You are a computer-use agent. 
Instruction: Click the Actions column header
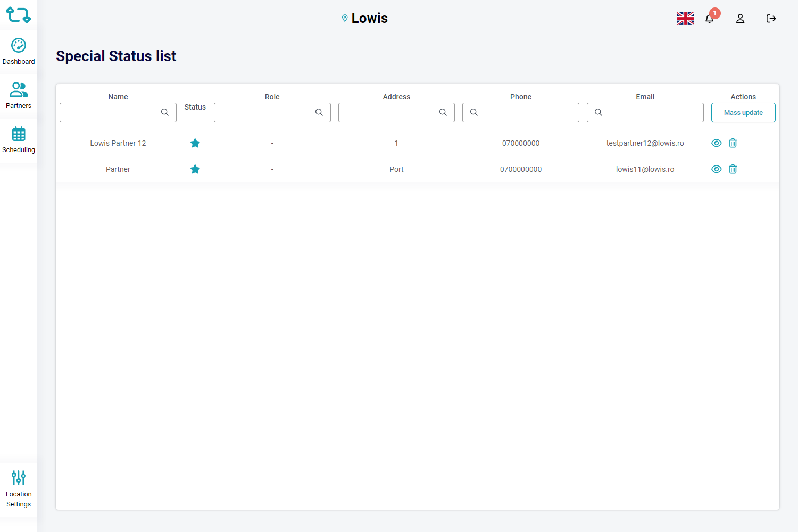[743, 97]
